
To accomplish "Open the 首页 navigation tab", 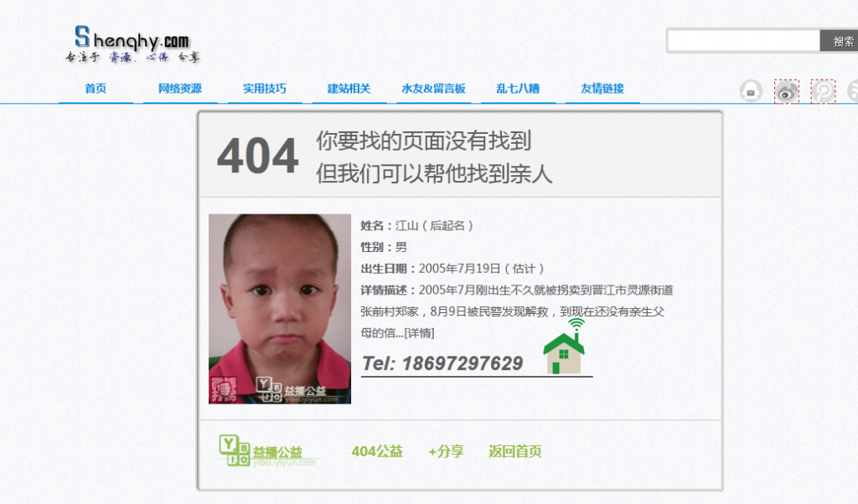I will (x=96, y=89).
